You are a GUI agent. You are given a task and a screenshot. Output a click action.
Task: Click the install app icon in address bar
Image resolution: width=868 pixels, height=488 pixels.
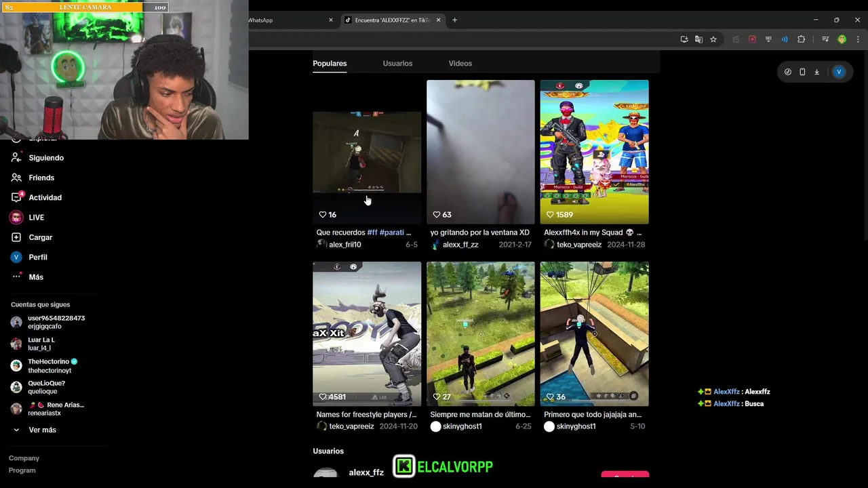click(x=684, y=39)
